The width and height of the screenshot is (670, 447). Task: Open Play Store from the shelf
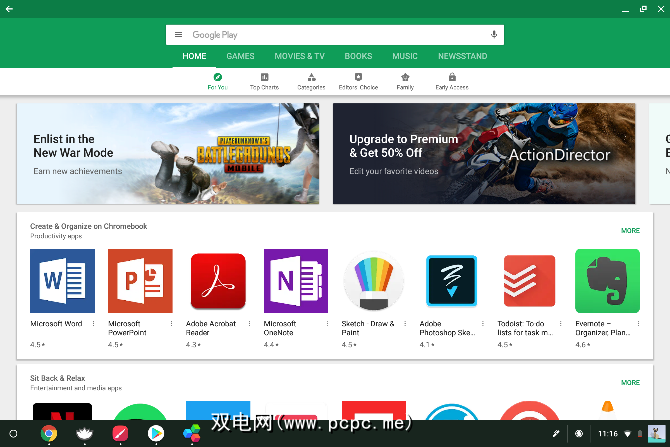155,433
